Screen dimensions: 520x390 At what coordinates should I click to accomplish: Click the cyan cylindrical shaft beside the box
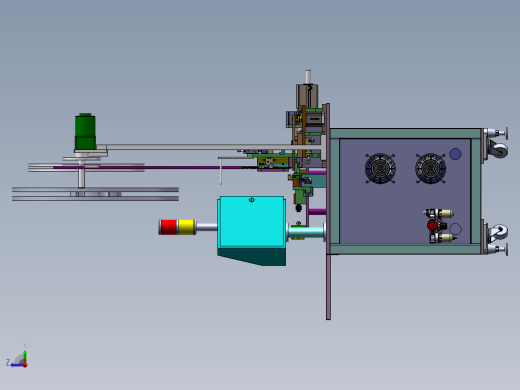click(x=306, y=231)
